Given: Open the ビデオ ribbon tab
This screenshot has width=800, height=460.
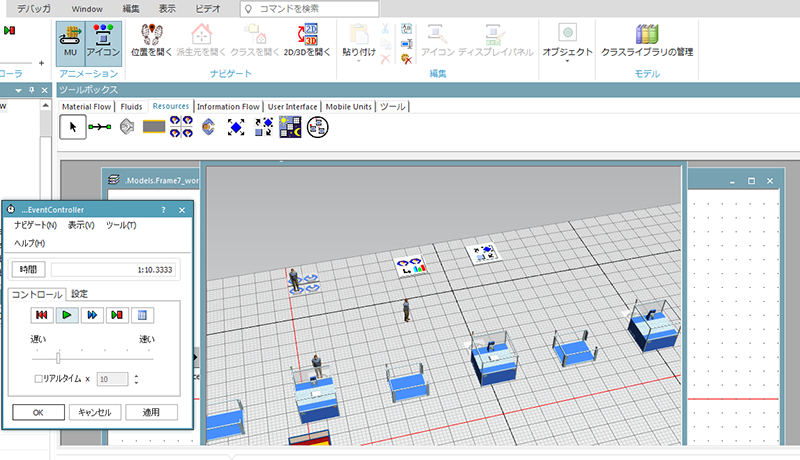Looking at the screenshot, I should point(208,9).
